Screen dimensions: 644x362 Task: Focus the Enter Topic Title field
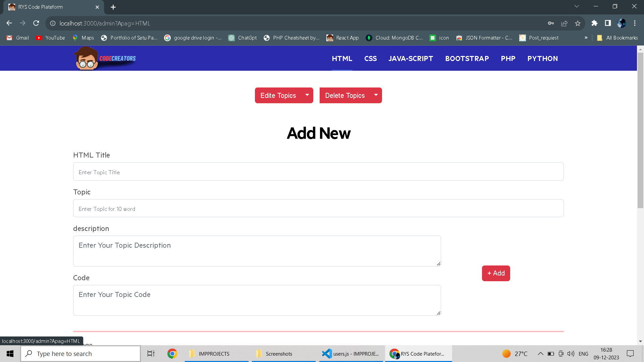(x=318, y=172)
